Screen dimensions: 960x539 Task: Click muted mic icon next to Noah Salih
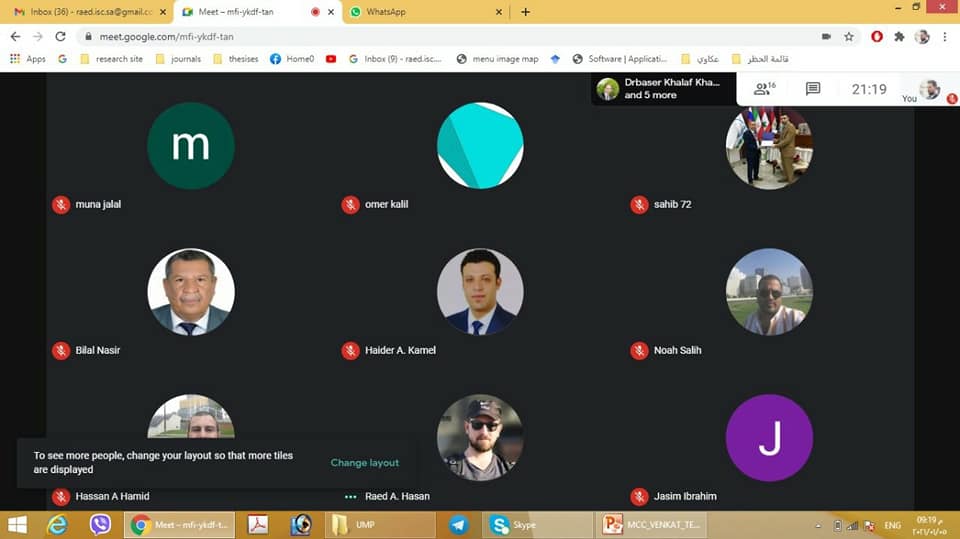click(640, 350)
